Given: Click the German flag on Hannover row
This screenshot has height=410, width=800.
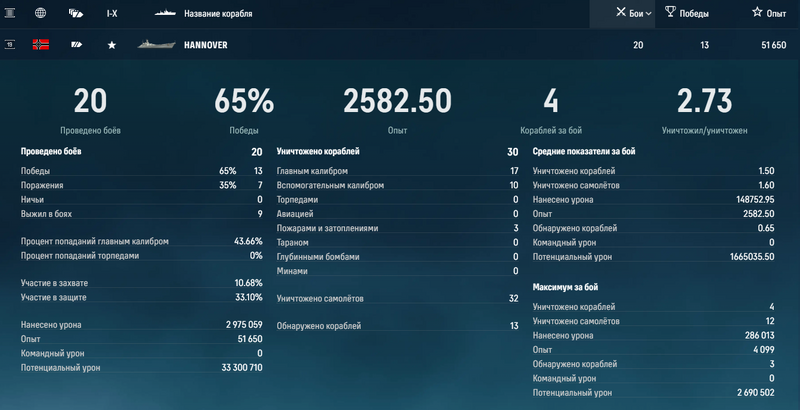Looking at the screenshot, I should tap(41, 45).
